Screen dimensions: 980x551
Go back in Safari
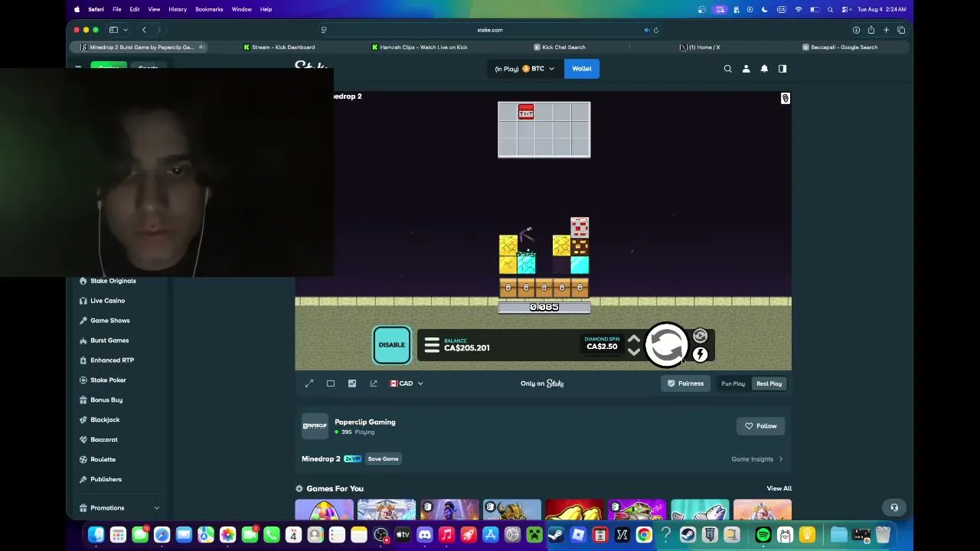(x=144, y=30)
